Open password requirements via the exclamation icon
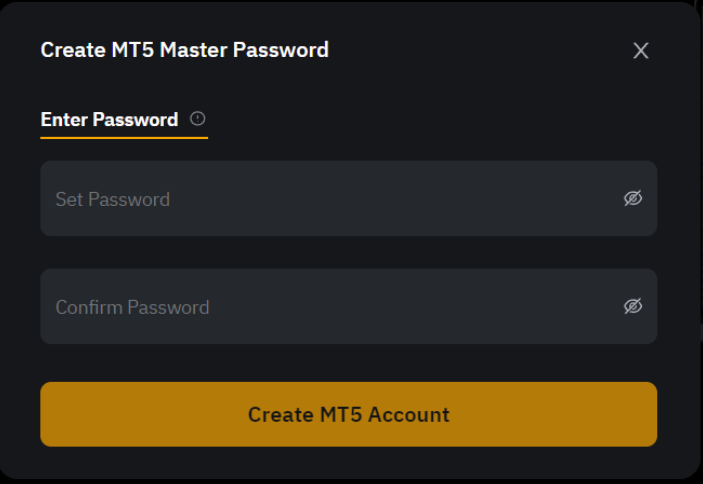This screenshot has width=703, height=484. (198, 119)
